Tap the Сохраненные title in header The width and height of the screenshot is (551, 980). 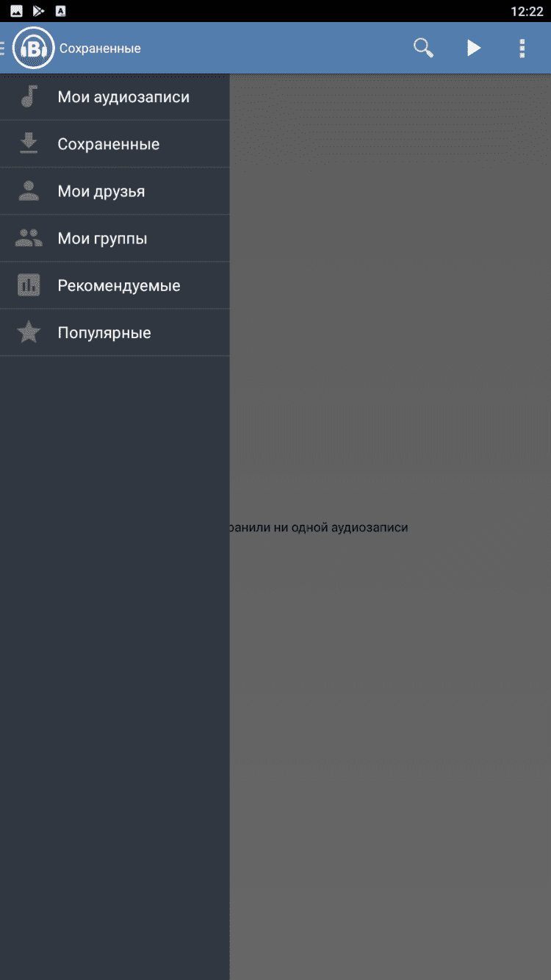(x=100, y=49)
